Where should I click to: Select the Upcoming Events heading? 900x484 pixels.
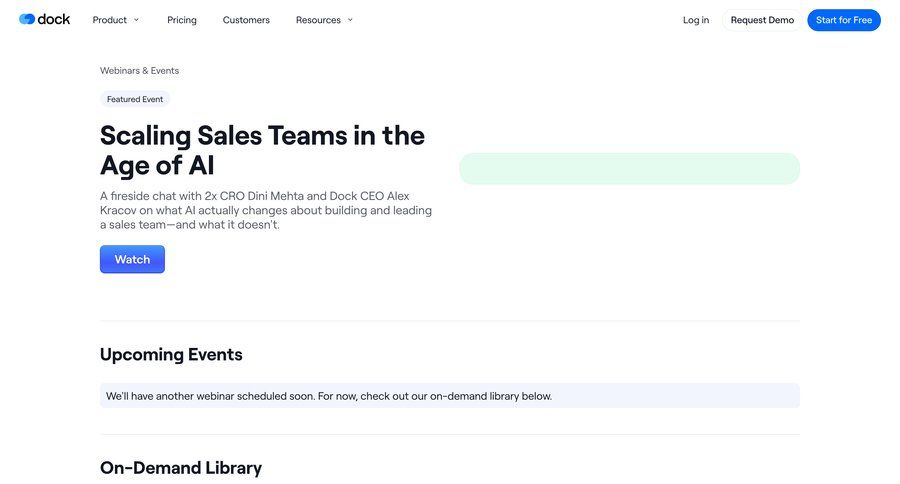(x=171, y=354)
